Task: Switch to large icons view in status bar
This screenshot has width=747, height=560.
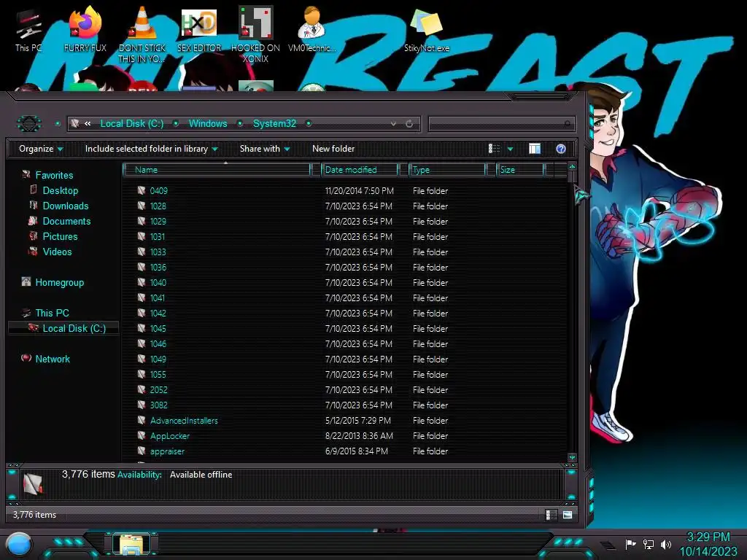Action: click(x=567, y=515)
